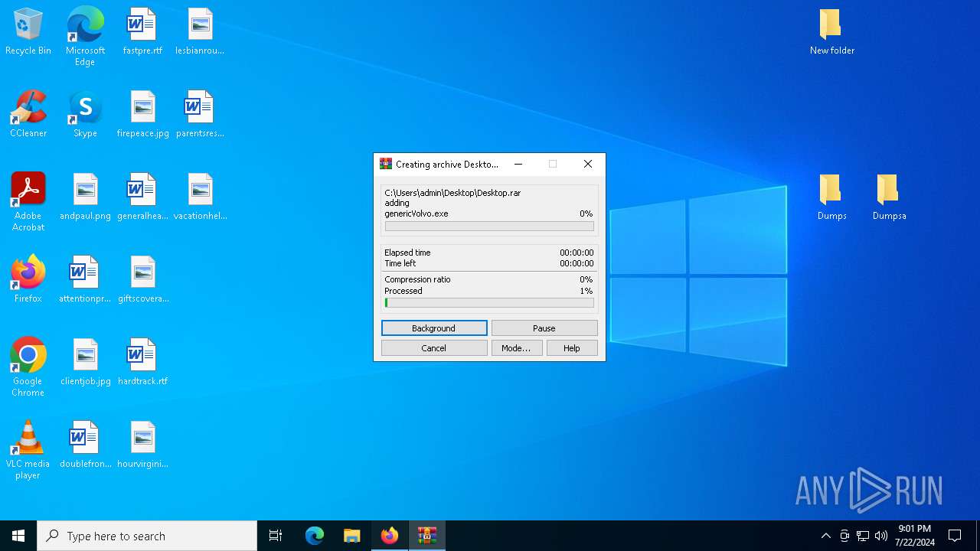
Task: Minimize the Creating archive dialog
Action: [518, 164]
